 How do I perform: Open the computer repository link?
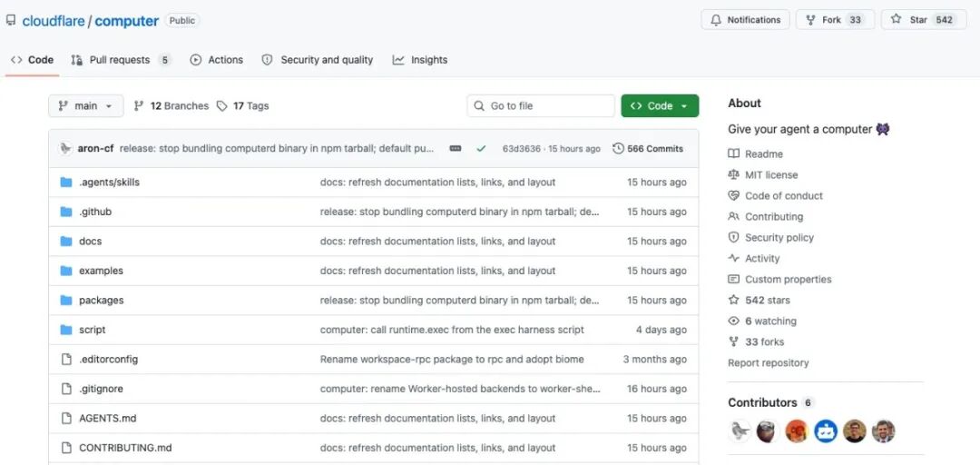pos(126,21)
